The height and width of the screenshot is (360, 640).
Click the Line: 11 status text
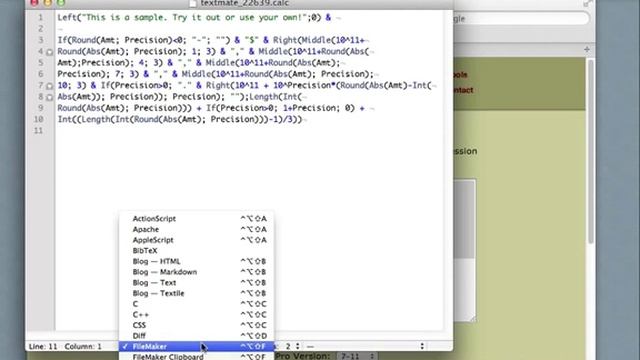point(43,347)
